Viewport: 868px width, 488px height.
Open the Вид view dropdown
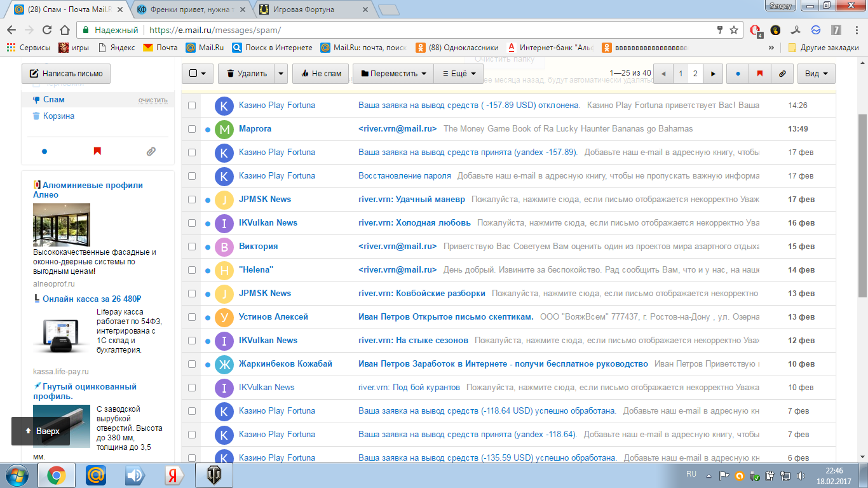(x=817, y=74)
